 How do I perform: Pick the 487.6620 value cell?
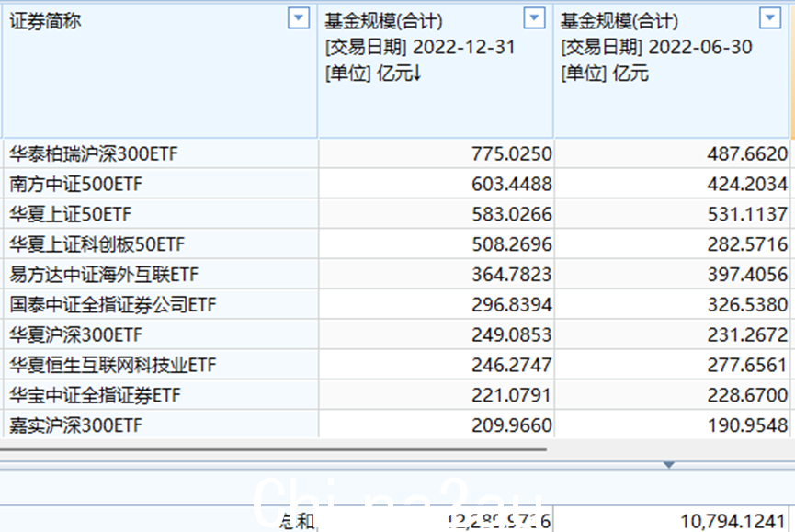coord(672,153)
